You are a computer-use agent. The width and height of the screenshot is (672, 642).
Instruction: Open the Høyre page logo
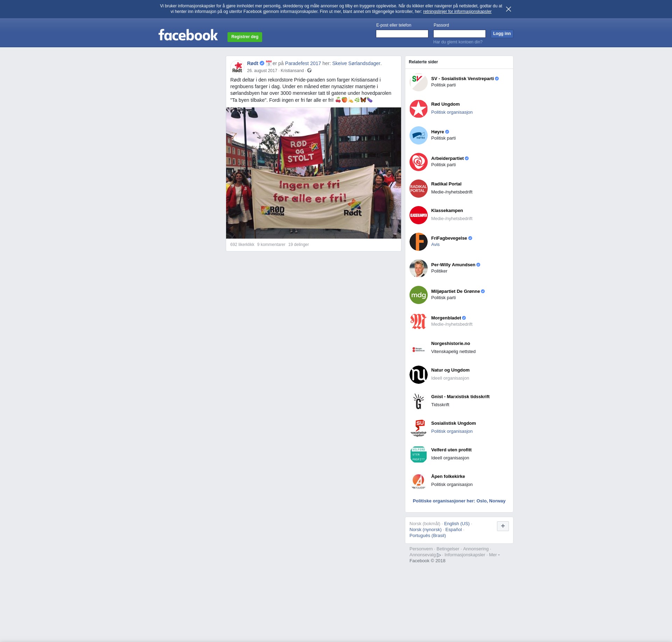pos(419,135)
